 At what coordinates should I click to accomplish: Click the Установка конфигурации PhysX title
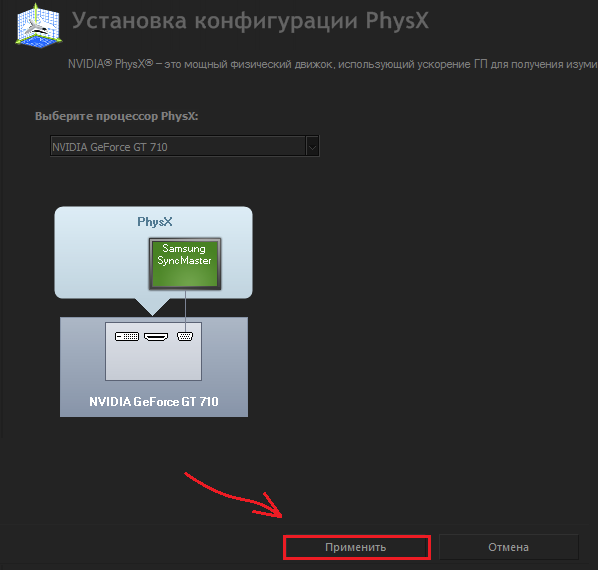[x=250, y=21]
